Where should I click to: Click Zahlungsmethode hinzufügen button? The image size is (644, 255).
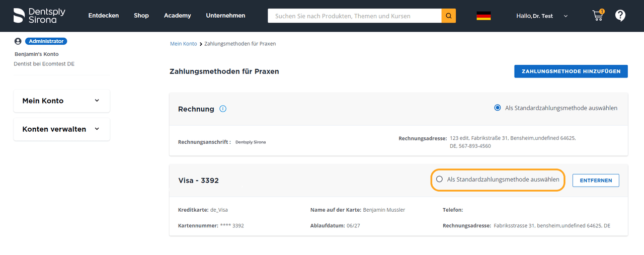click(571, 71)
